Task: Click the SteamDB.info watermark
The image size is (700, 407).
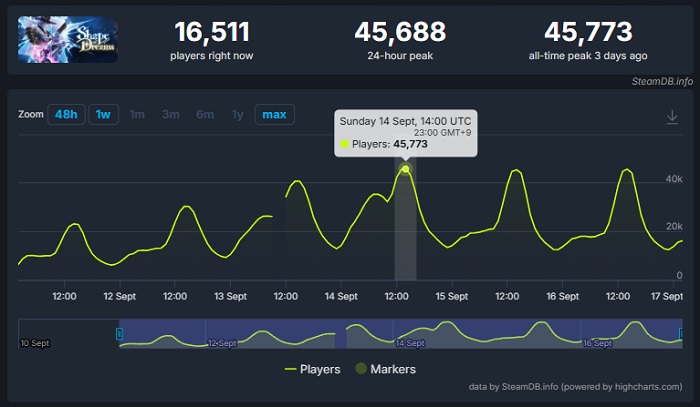Action: click(662, 81)
